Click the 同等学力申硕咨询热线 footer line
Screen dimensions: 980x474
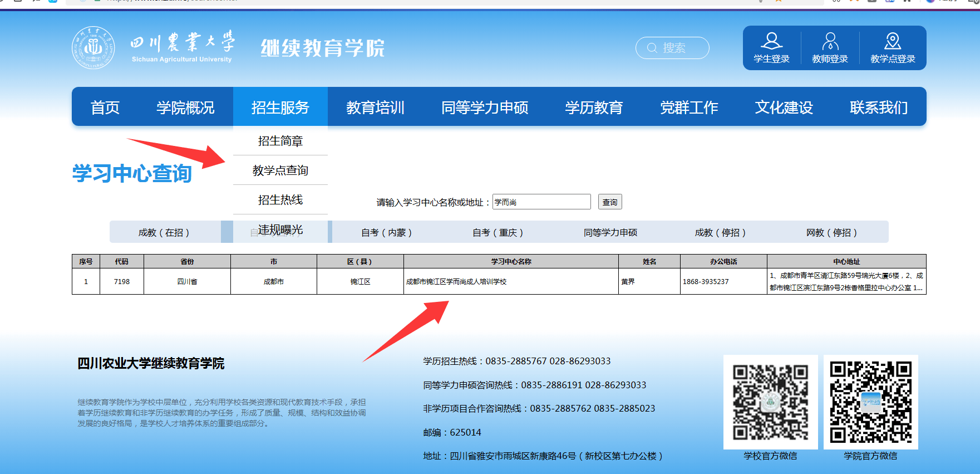[534, 385]
